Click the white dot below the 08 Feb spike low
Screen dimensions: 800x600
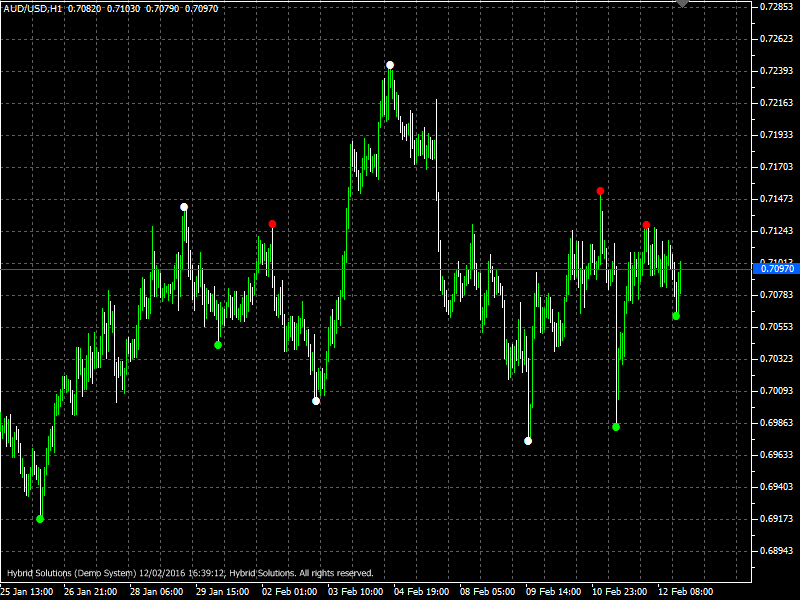(x=527, y=440)
